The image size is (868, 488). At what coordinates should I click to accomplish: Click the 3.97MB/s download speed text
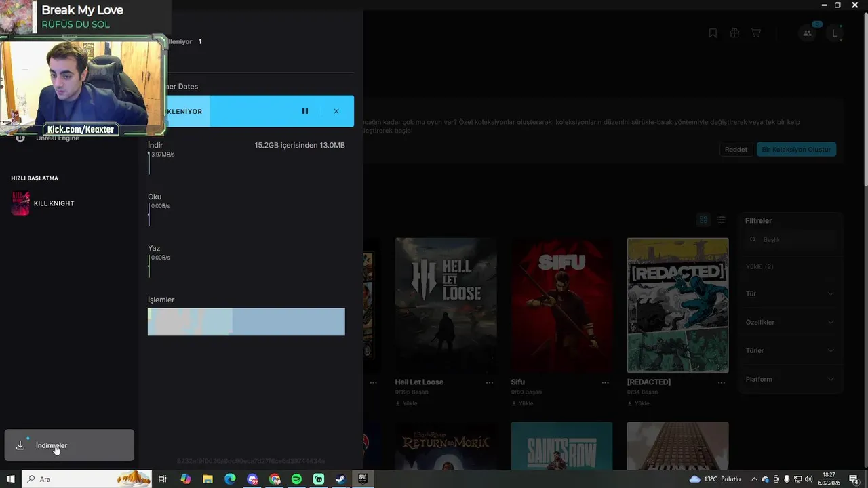[x=163, y=155]
